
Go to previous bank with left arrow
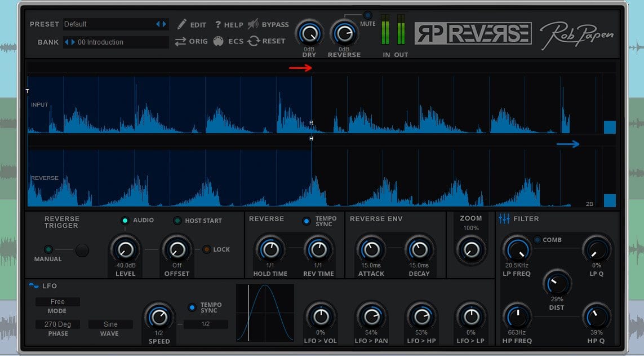coord(67,42)
